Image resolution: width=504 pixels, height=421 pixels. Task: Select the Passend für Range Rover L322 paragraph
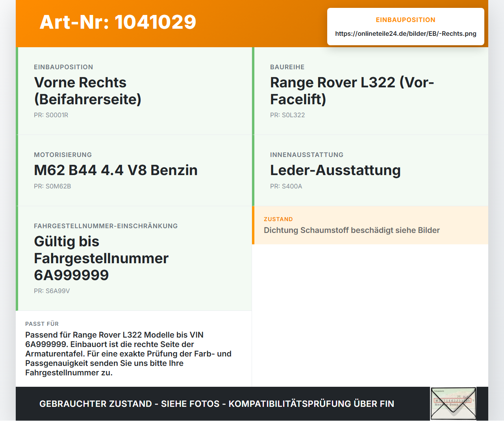tap(128, 354)
